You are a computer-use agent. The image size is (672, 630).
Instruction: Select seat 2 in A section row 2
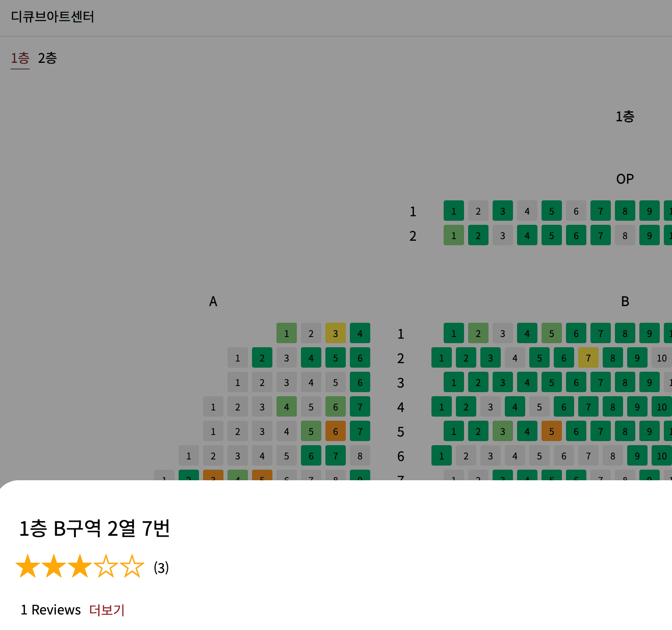262,358
